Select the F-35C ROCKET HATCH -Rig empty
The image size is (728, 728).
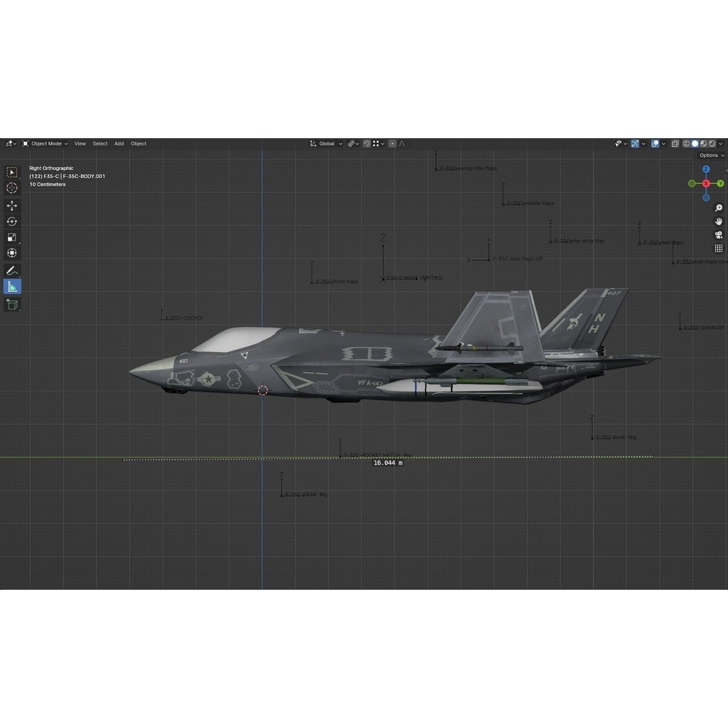pyautogui.click(x=377, y=455)
